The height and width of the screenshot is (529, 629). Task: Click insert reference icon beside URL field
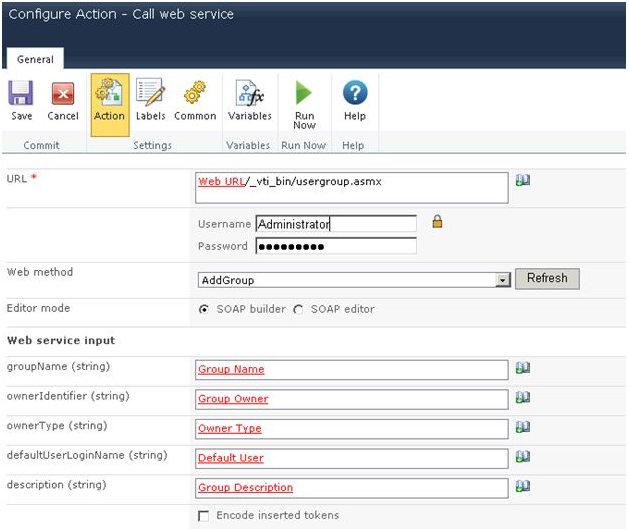click(x=523, y=180)
